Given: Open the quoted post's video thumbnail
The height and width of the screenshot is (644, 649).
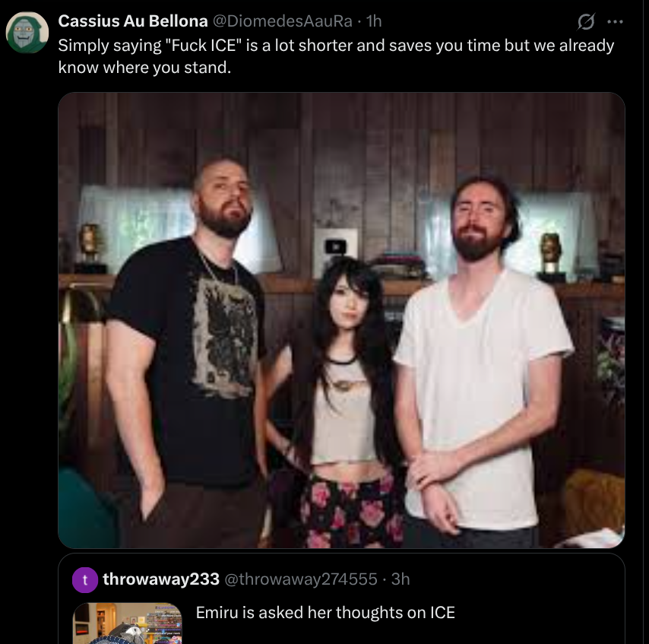Looking at the screenshot, I should pyautogui.click(x=127, y=623).
